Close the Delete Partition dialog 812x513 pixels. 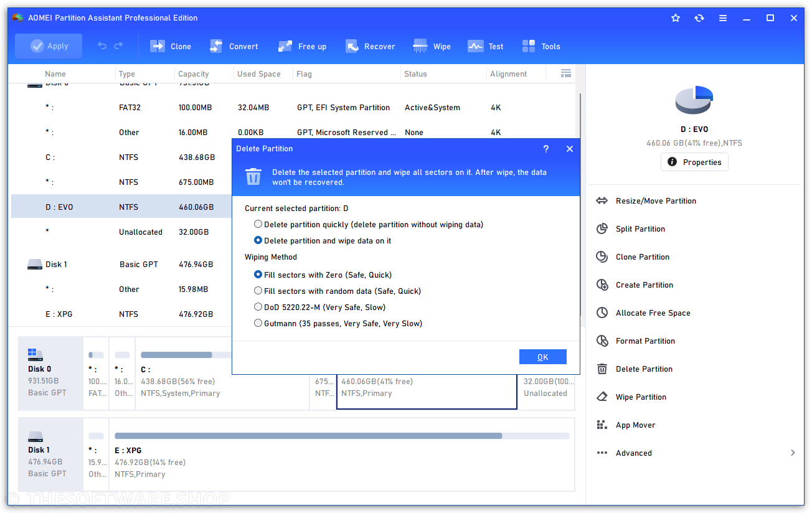570,149
